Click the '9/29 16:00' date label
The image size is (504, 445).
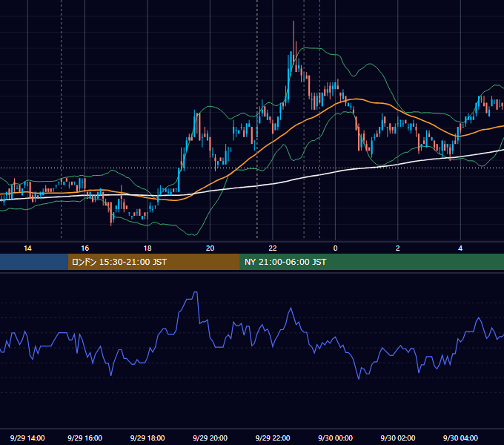(x=84, y=438)
